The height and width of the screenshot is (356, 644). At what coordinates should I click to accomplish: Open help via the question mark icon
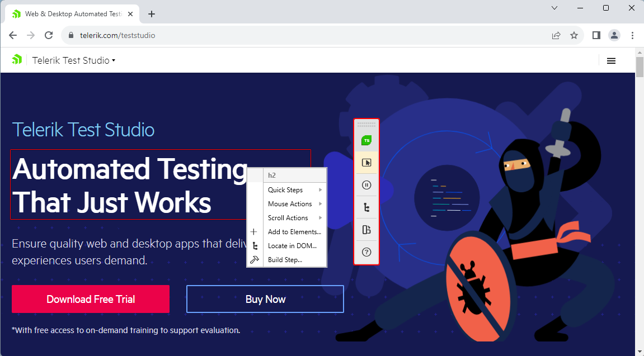click(x=366, y=252)
